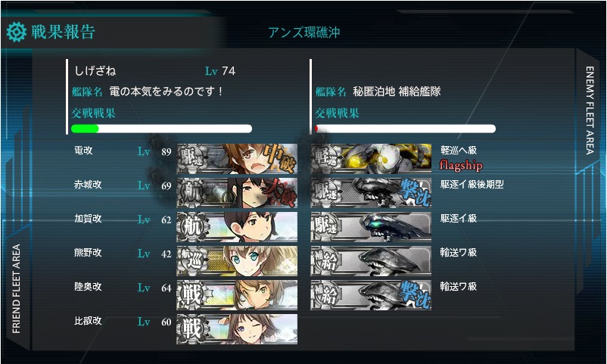Select the 加賀改 ship portrait

tap(237, 226)
